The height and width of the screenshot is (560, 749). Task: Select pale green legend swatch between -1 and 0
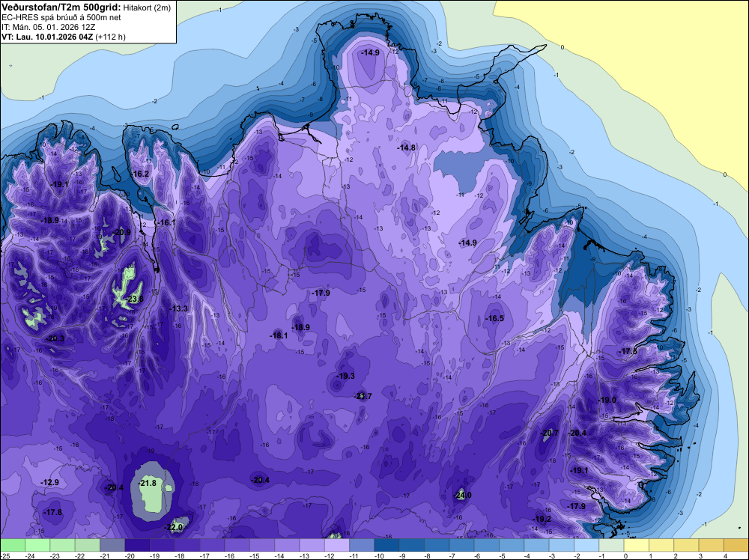[x=611, y=545]
